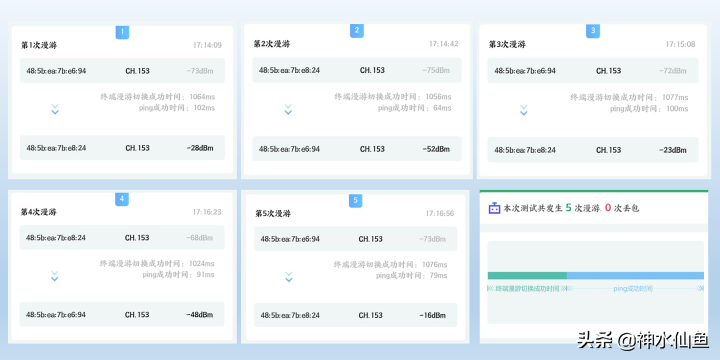Click the 第4次漫游 card title
Screen dimensions: 720x360
click(x=39, y=212)
